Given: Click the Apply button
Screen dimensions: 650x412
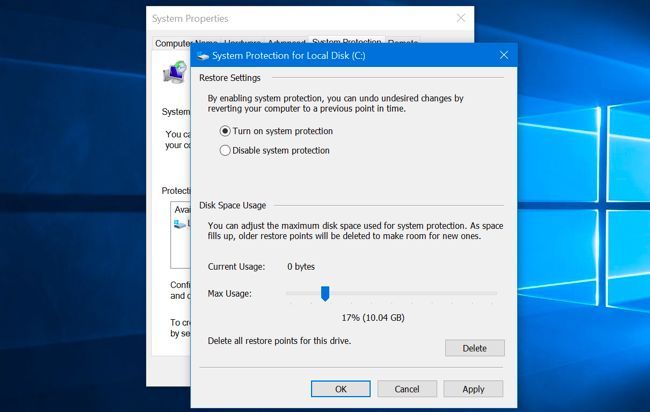Looking at the screenshot, I should coord(473,389).
